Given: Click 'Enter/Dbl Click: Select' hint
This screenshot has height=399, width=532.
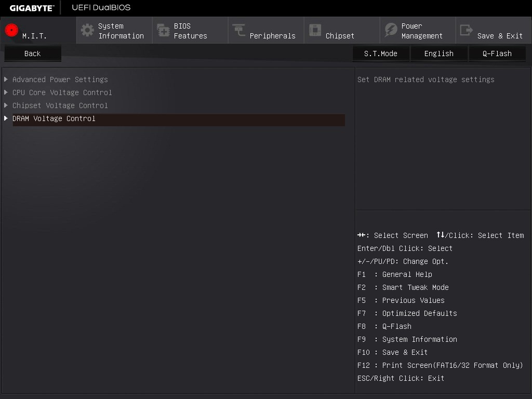Looking at the screenshot, I should [405, 248].
